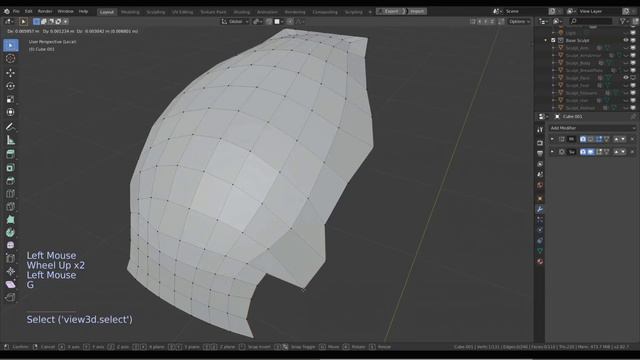Viewport: 640px width, 360px height.
Task: Activate the Bevel tool
Action: click(11, 193)
